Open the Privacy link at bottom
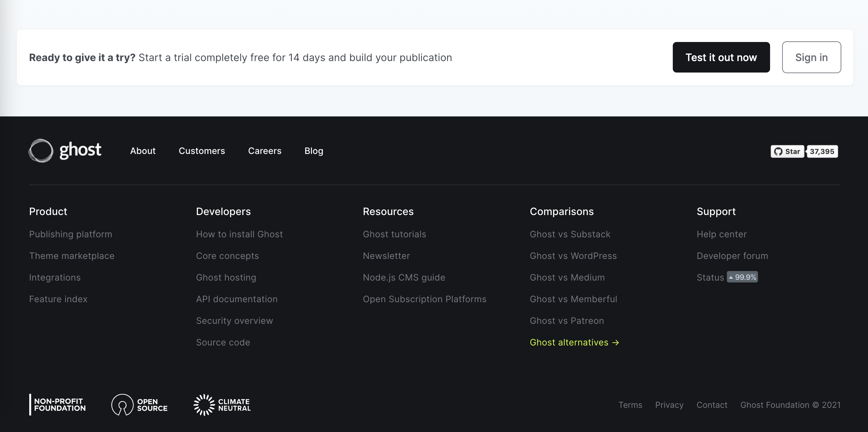Screen dimensions: 868x432 (669, 405)
